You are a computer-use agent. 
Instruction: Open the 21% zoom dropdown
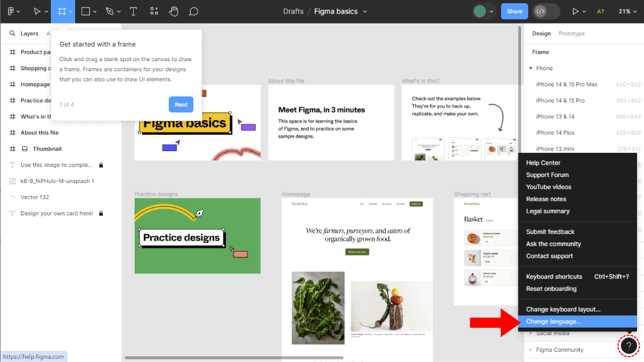click(627, 11)
